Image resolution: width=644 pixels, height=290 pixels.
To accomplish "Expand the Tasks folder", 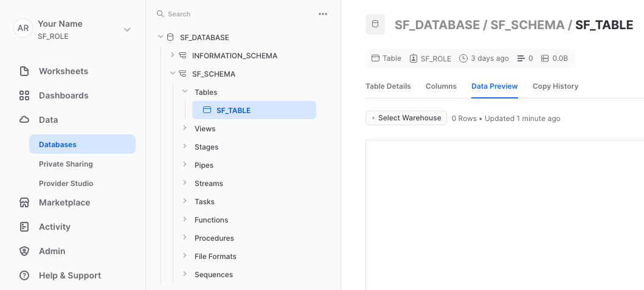I will pos(185,201).
